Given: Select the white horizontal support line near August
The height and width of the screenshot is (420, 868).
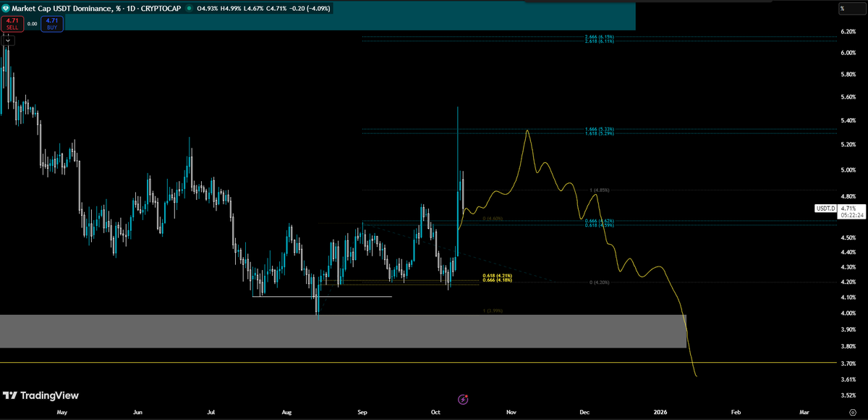Looking at the screenshot, I should pos(322,296).
